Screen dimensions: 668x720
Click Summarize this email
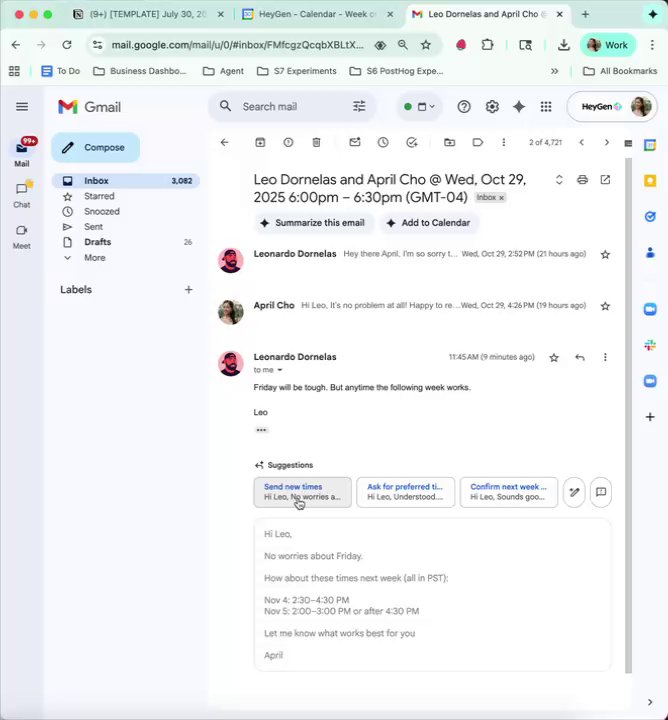click(314, 223)
